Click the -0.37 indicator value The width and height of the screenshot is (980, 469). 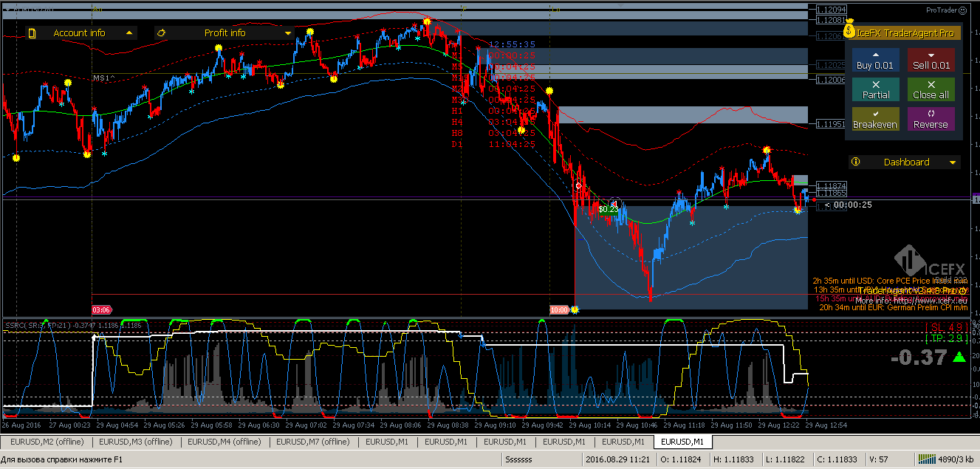919,357
